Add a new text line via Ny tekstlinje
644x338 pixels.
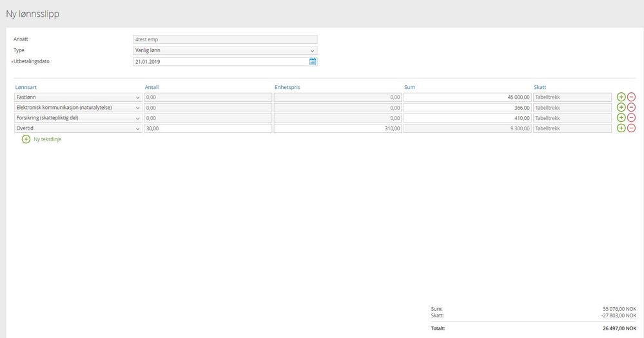[47, 139]
